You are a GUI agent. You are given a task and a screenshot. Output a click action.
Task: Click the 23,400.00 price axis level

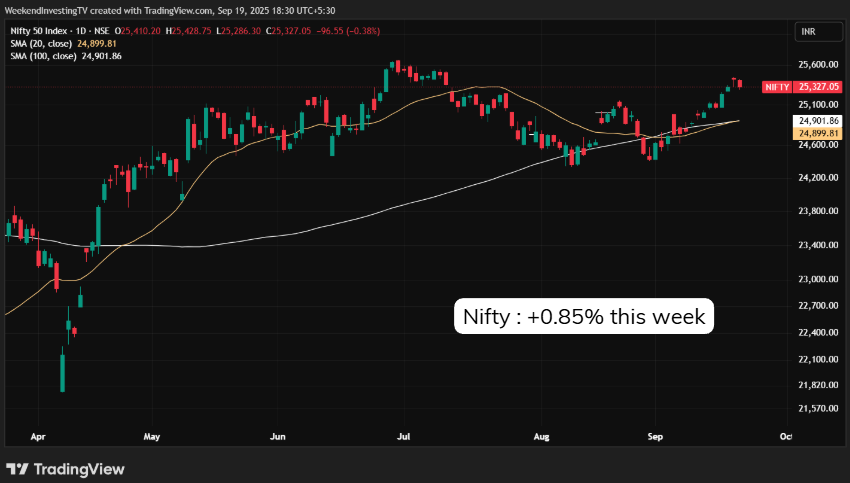819,245
